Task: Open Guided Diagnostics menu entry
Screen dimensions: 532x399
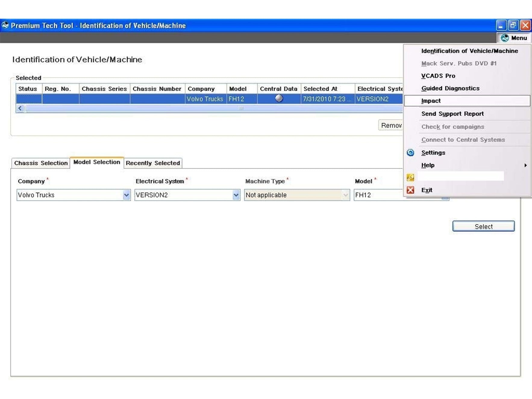Action: click(x=450, y=88)
